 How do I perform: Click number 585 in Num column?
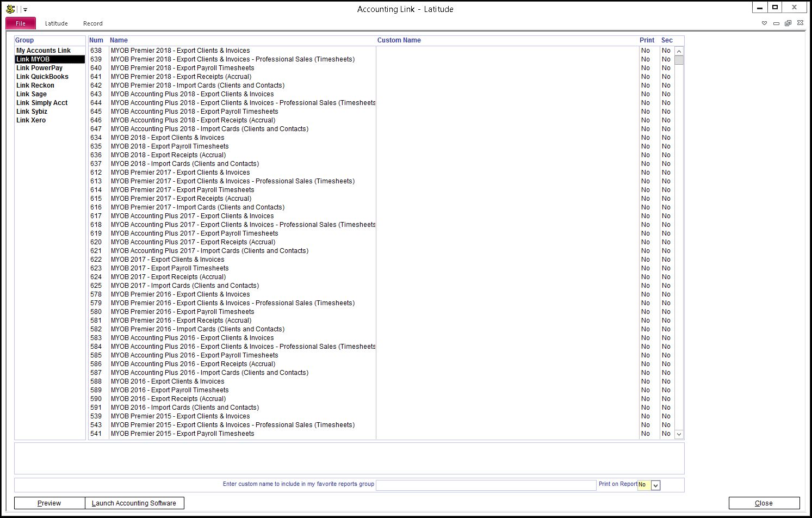pyautogui.click(x=96, y=355)
